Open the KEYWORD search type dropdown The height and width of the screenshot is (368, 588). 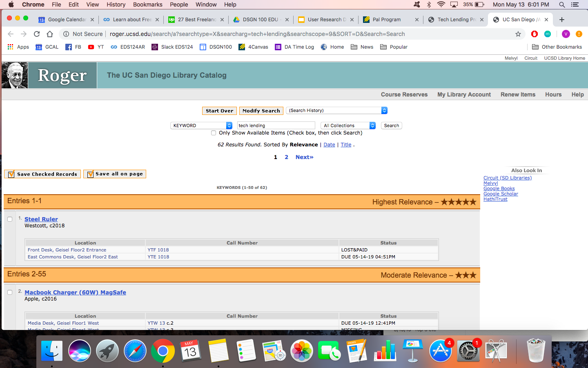click(x=201, y=126)
